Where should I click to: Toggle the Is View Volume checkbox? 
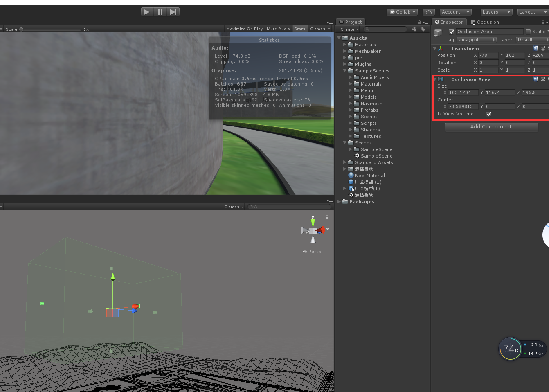488,114
